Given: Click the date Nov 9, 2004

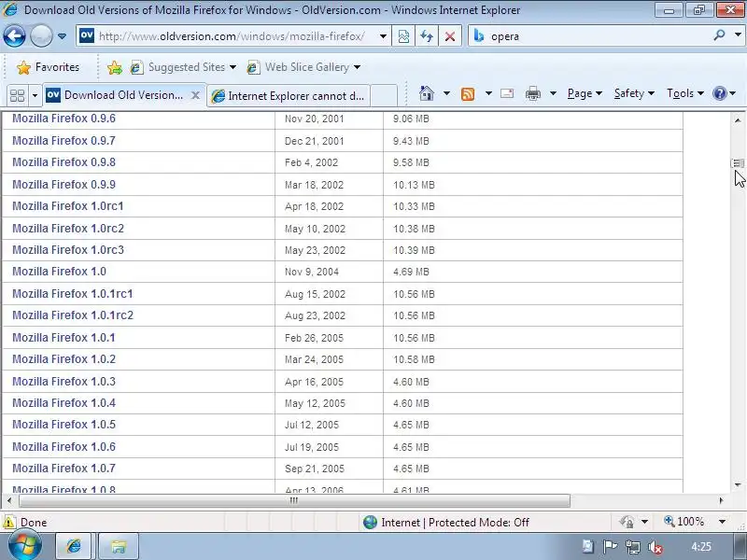Looking at the screenshot, I should (x=312, y=272).
